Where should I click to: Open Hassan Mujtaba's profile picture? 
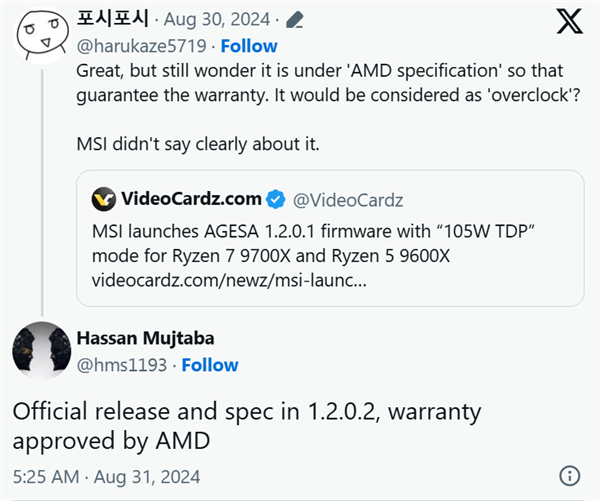click(x=38, y=351)
